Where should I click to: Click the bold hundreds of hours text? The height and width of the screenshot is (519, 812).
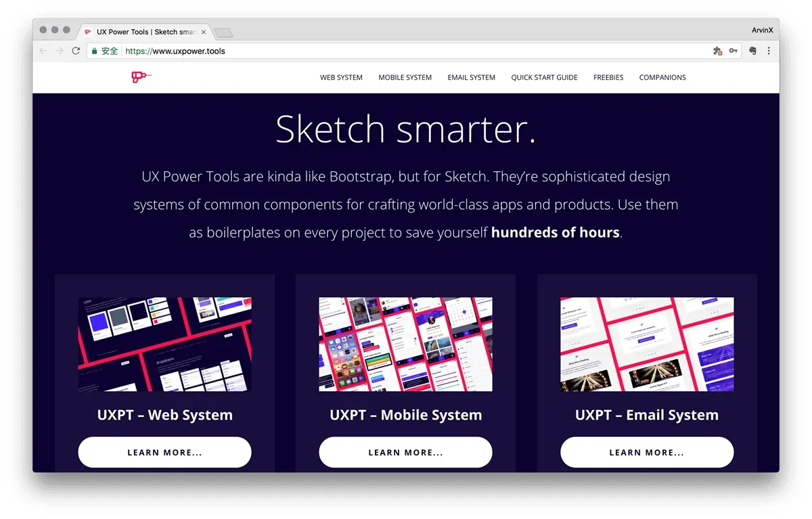pyautogui.click(x=556, y=232)
